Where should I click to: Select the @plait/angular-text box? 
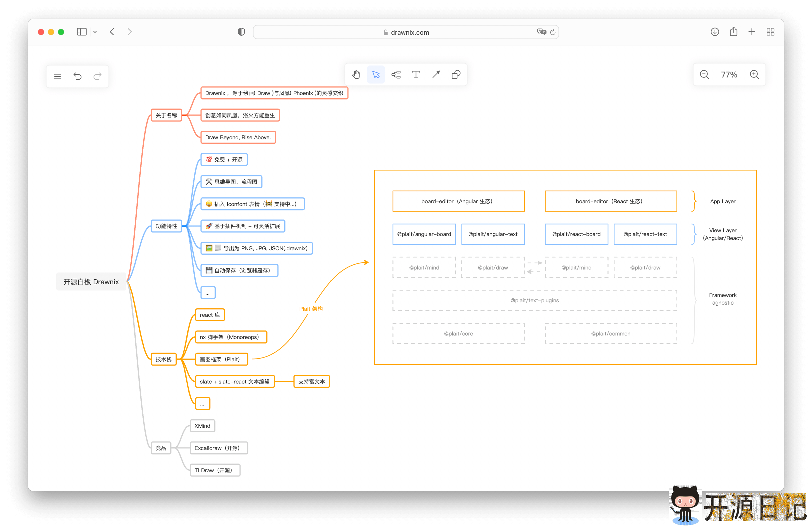493,234
